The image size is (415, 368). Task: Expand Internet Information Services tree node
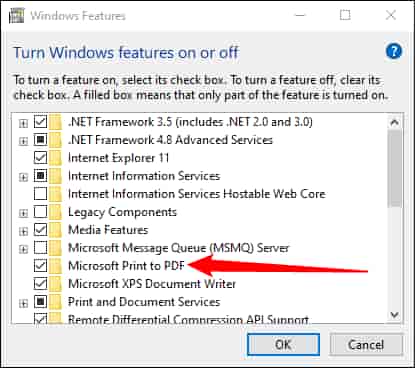pos(23,177)
